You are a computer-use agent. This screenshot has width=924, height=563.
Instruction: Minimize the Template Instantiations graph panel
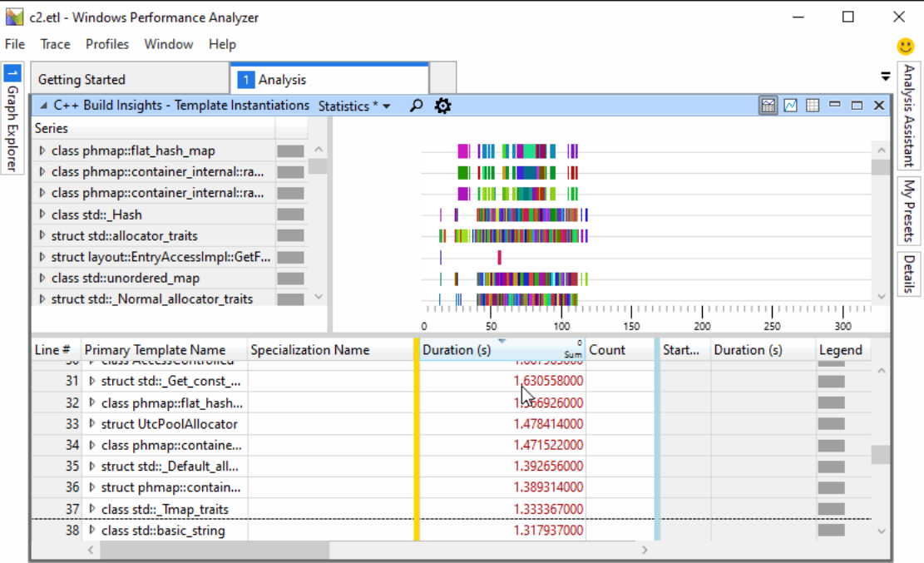point(834,106)
